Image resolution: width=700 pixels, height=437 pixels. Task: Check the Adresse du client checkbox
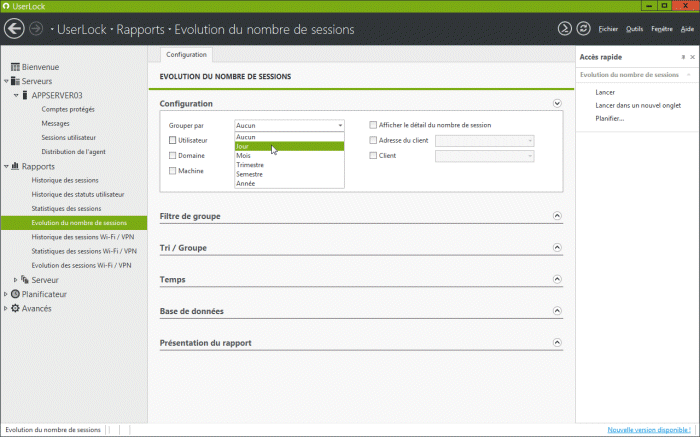click(x=373, y=140)
